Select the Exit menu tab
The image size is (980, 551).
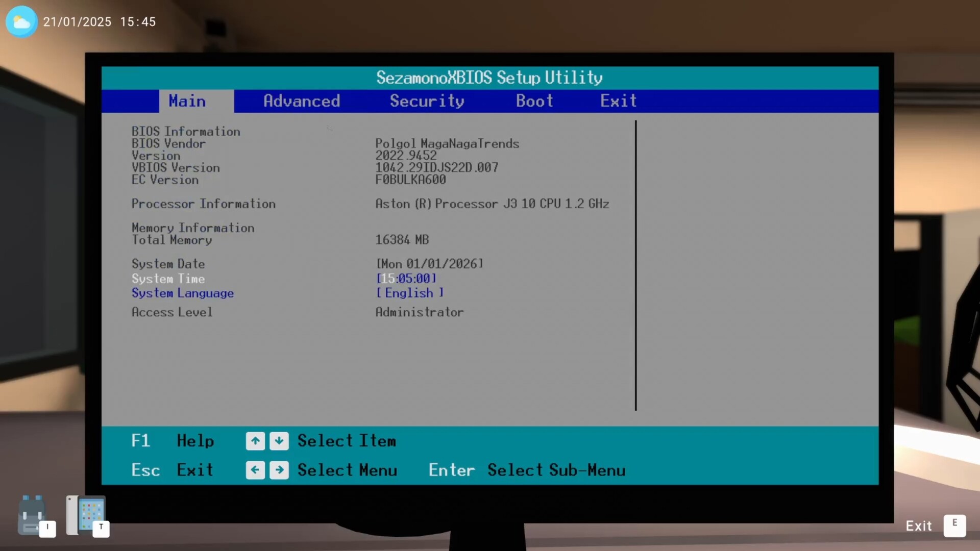618,101
